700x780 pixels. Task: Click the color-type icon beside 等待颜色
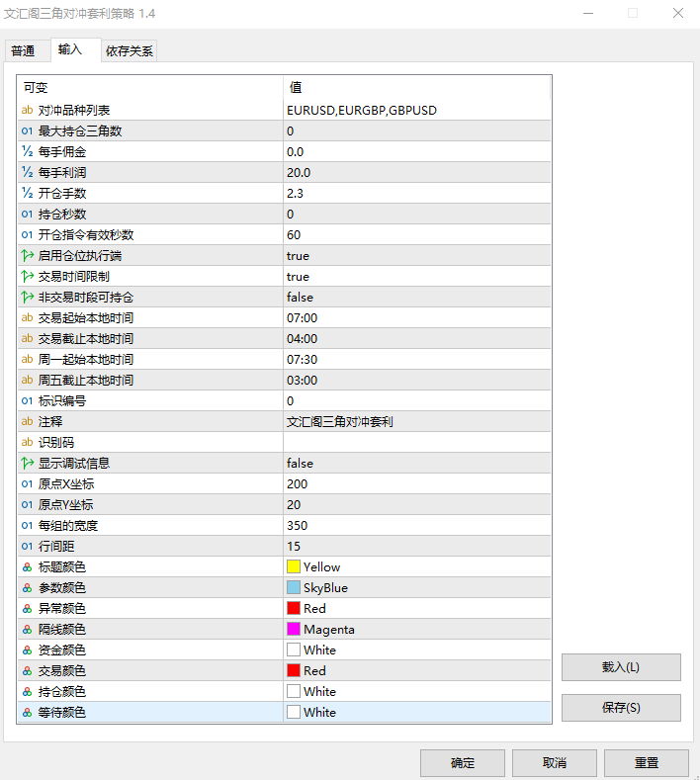[27, 712]
